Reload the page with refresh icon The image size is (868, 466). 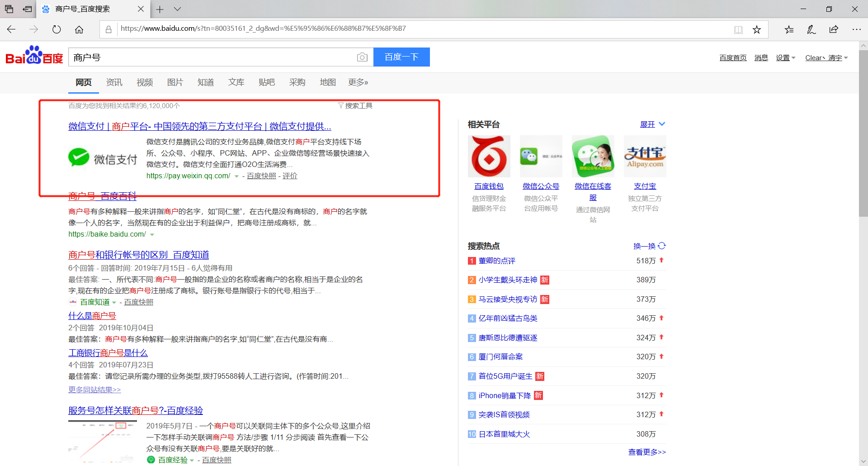pyautogui.click(x=57, y=29)
